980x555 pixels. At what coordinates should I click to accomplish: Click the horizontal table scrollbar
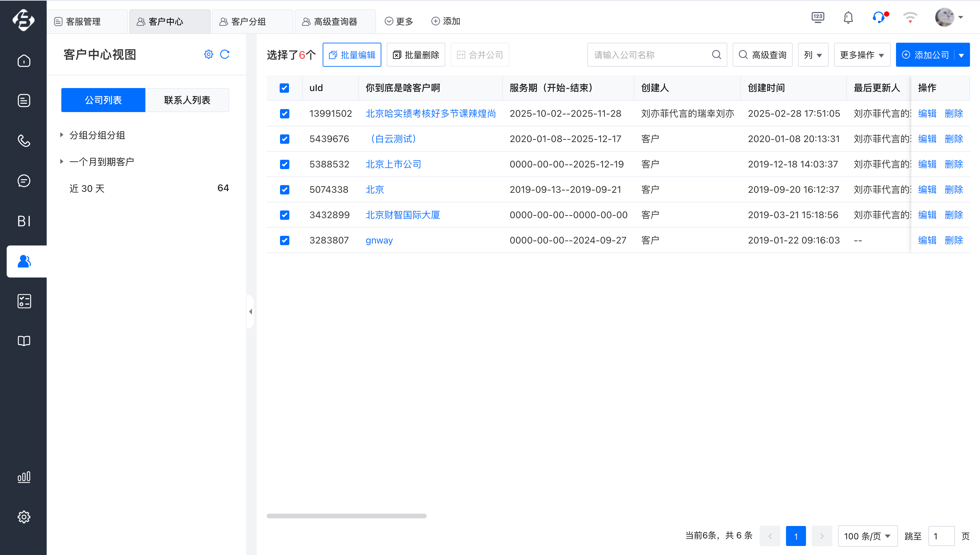(x=346, y=516)
